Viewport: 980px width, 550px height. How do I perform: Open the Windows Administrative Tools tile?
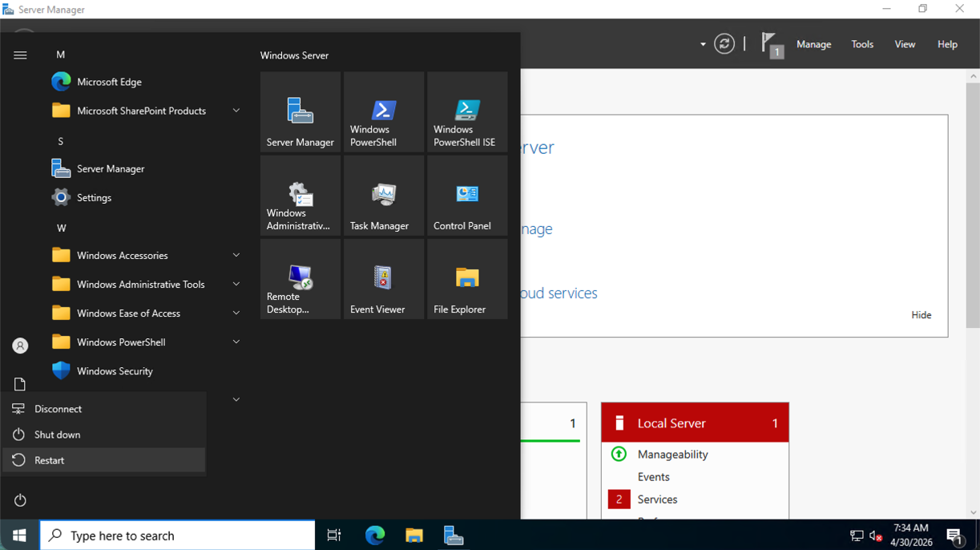(x=300, y=196)
